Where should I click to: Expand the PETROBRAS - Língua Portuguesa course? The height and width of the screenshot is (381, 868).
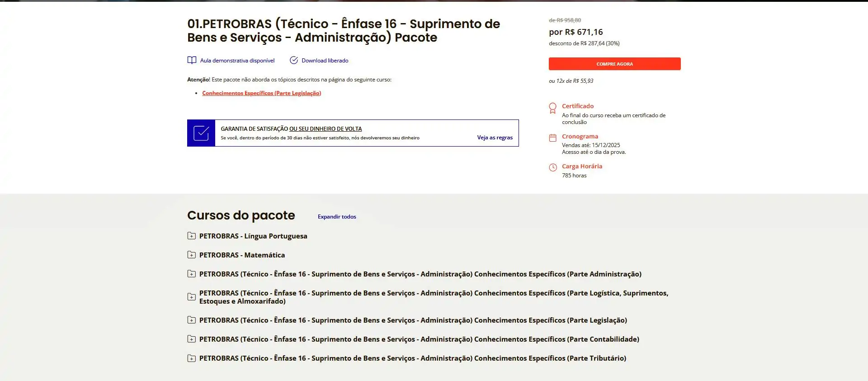tap(192, 236)
